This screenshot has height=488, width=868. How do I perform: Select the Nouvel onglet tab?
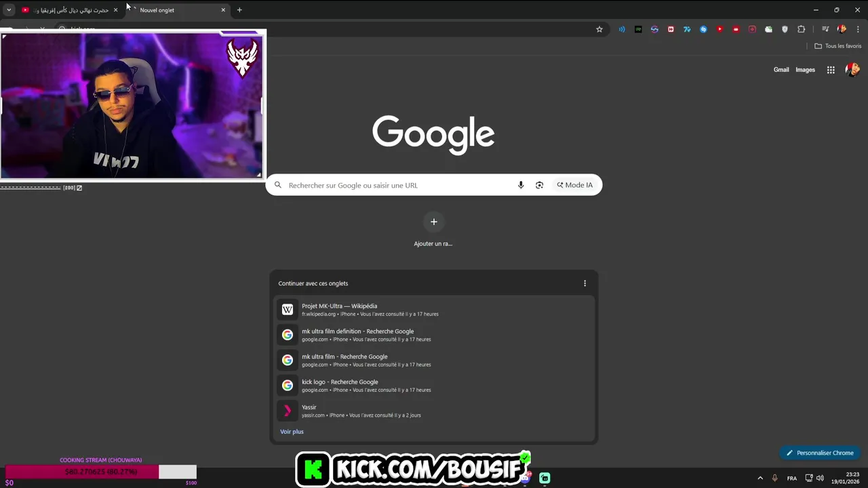tap(180, 10)
